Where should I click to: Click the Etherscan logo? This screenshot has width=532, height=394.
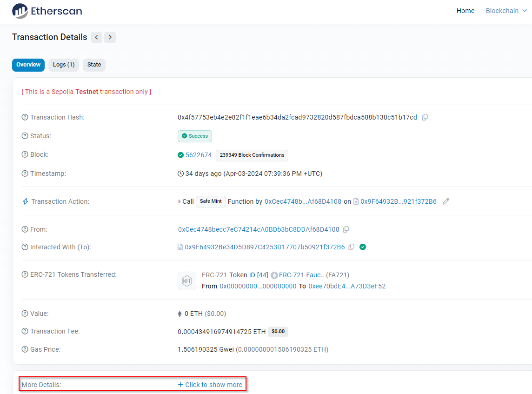pyautogui.click(x=47, y=11)
